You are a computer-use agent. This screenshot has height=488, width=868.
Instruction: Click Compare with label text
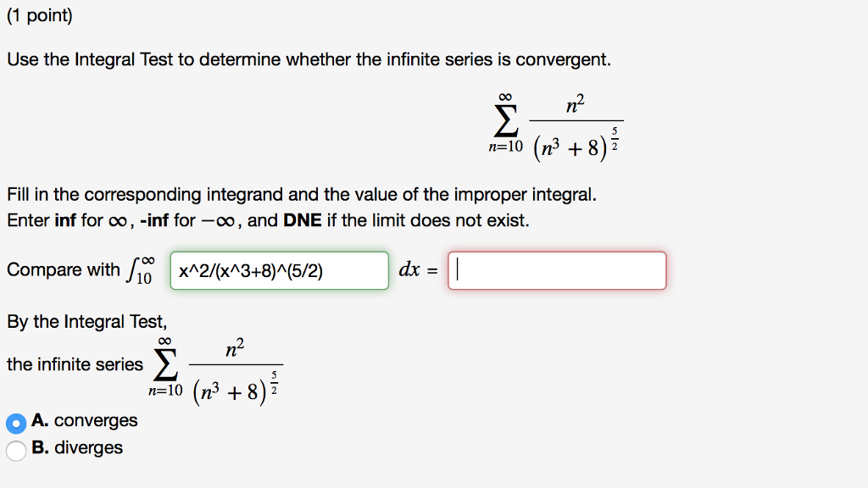[64, 269]
